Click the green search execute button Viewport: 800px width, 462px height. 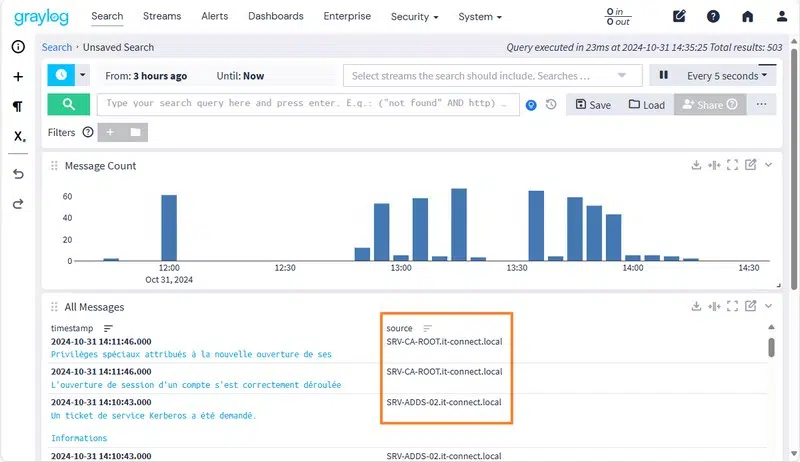tap(68, 104)
